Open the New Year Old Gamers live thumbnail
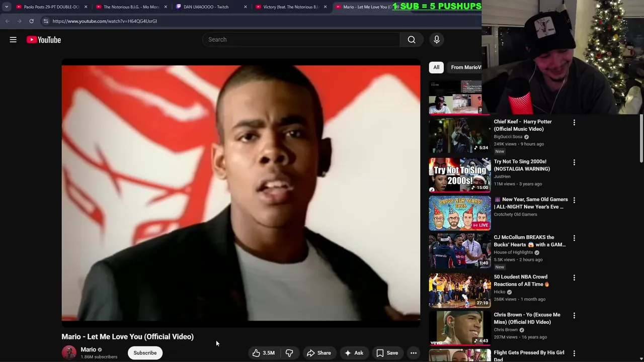The width and height of the screenshot is (644, 362). pyautogui.click(x=460, y=213)
